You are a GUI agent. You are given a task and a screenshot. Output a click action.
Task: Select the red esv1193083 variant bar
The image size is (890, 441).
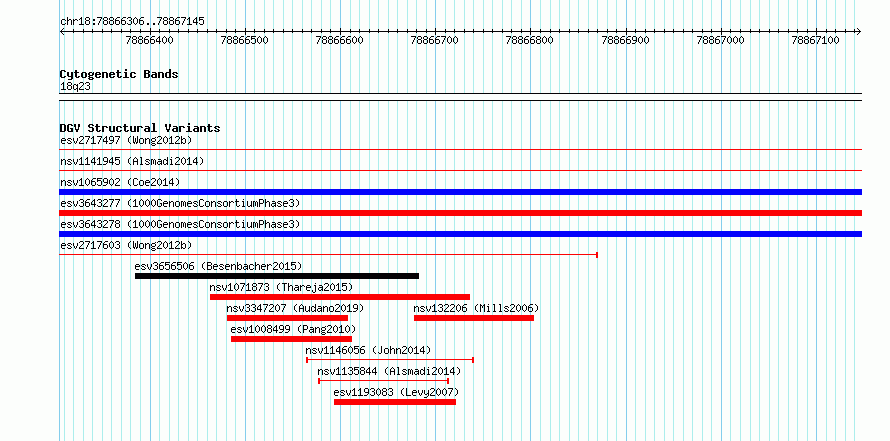click(x=395, y=402)
